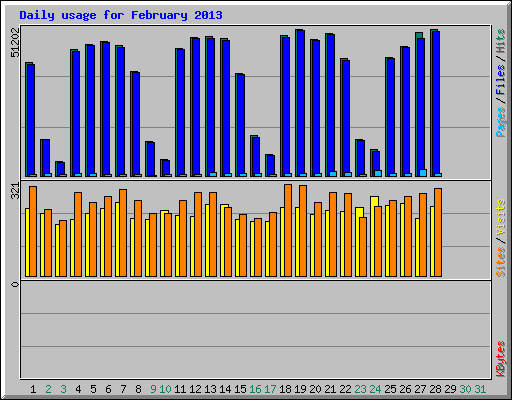
Task: Click day label '28' on the axis
Action: coord(435,389)
